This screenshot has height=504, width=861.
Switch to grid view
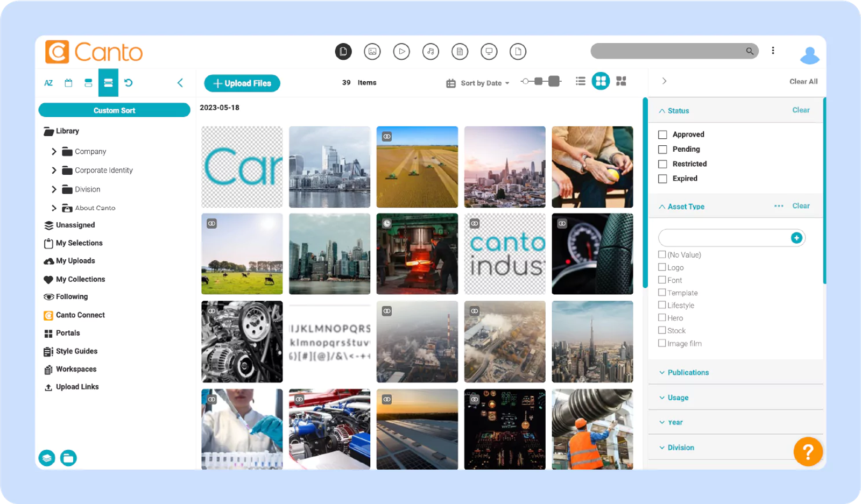[601, 81]
